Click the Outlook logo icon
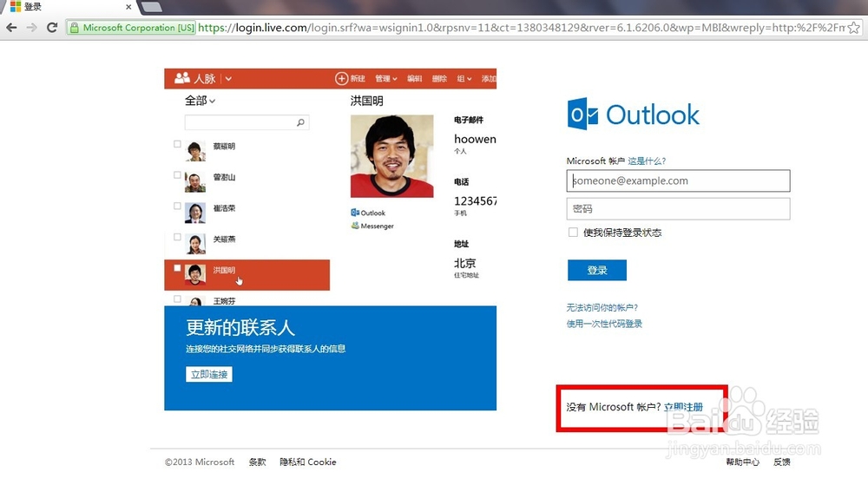Image resolution: width=868 pixels, height=479 pixels. (x=582, y=114)
